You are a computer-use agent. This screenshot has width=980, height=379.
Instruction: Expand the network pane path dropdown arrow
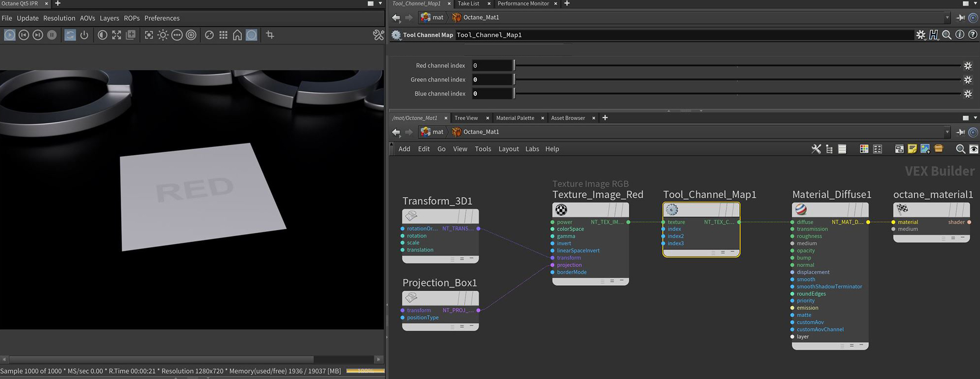click(947, 132)
